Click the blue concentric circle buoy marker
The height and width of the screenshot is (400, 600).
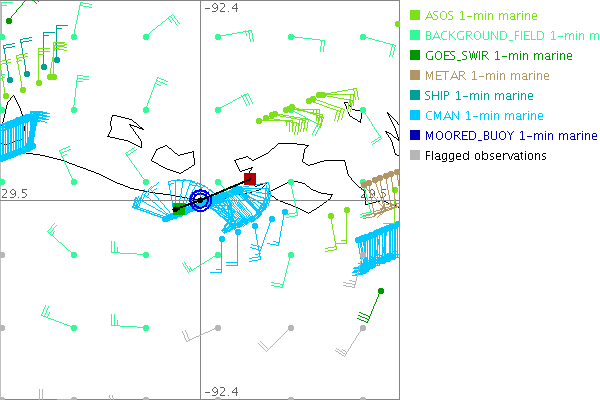(x=200, y=200)
